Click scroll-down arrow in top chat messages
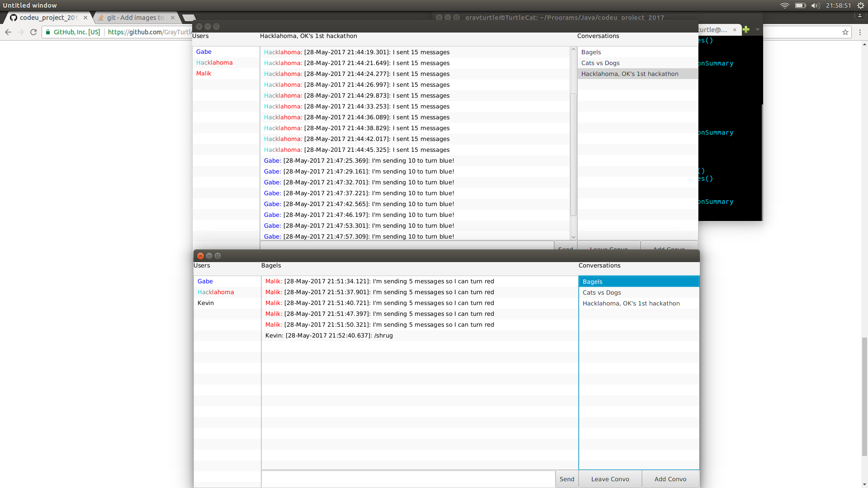Viewport: 868px width, 488px height. click(573, 237)
